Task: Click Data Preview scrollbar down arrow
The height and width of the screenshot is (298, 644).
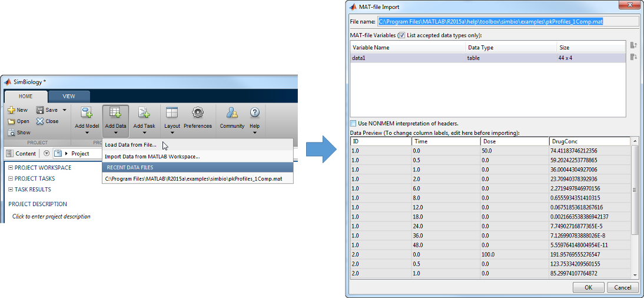Action: [635, 277]
